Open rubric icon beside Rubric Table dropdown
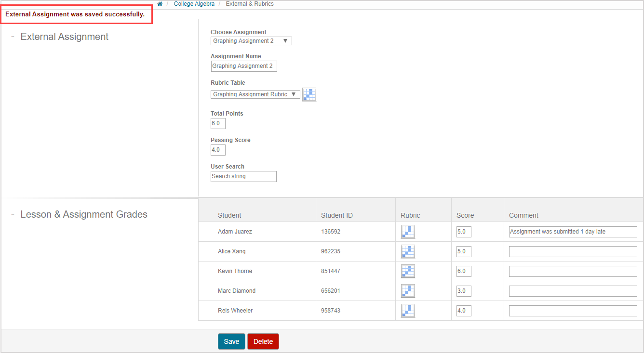Screen dimensions: 644x353 coord(309,94)
